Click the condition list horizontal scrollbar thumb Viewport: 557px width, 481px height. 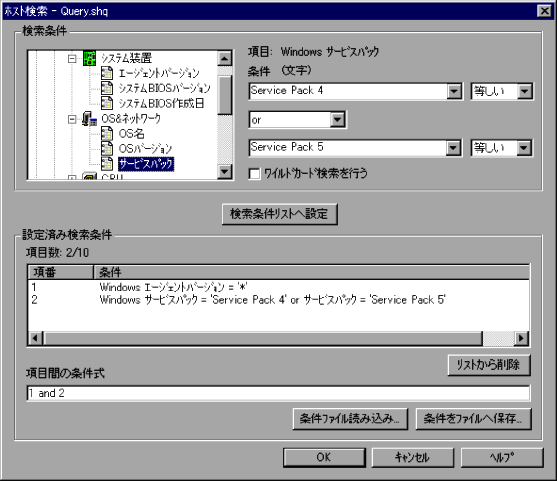[x=263, y=338]
